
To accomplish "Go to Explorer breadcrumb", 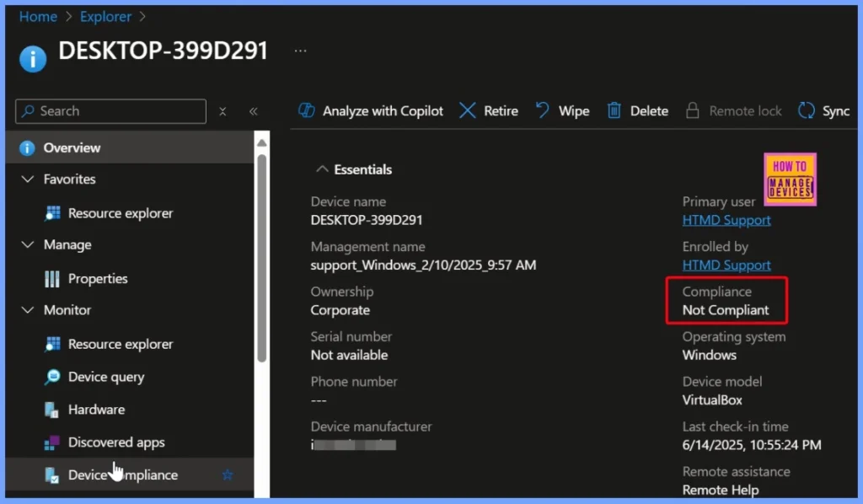I will [x=105, y=17].
